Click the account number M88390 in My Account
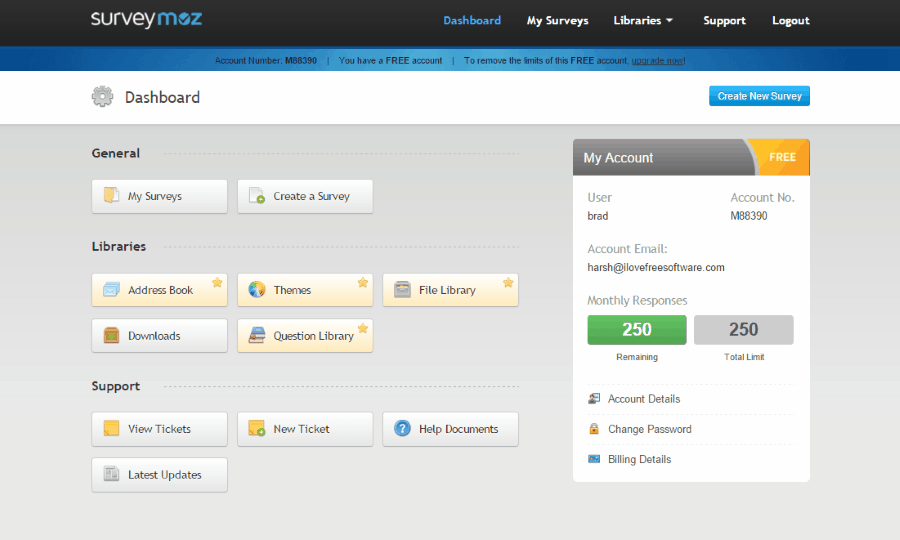Viewport: 900px width, 540px height. [x=748, y=216]
